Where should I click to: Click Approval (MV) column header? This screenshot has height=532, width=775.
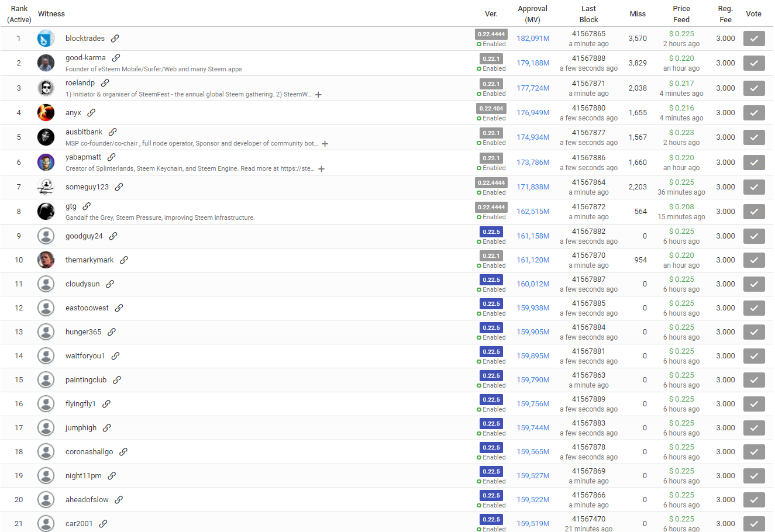(532, 14)
